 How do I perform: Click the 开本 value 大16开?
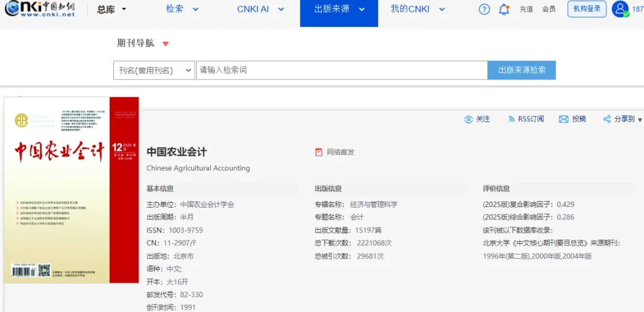click(x=178, y=282)
